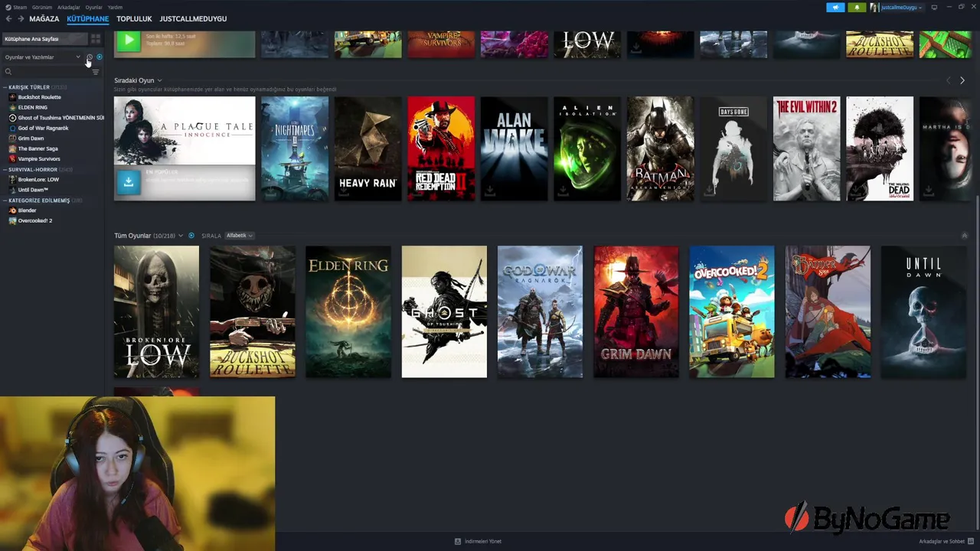980x551 pixels.
Task: Click the Kütüphane Ana Sayfası button
Action: (x=44, y=39)
